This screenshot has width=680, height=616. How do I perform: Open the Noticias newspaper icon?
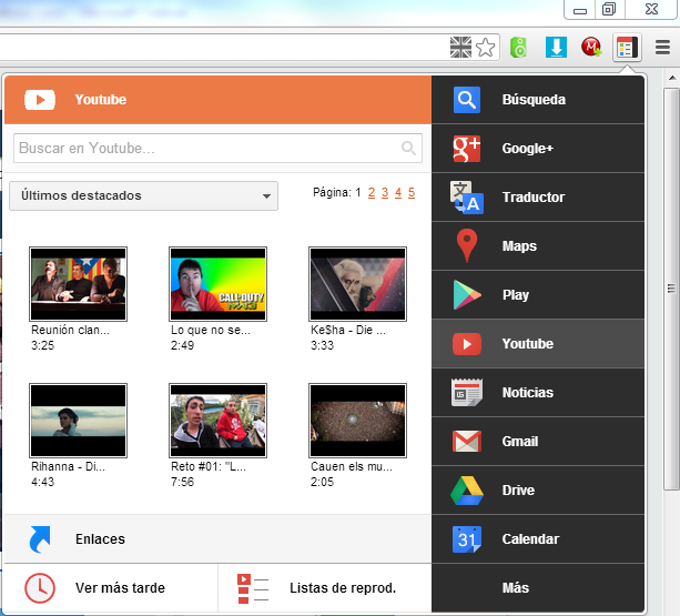(467, 393)
